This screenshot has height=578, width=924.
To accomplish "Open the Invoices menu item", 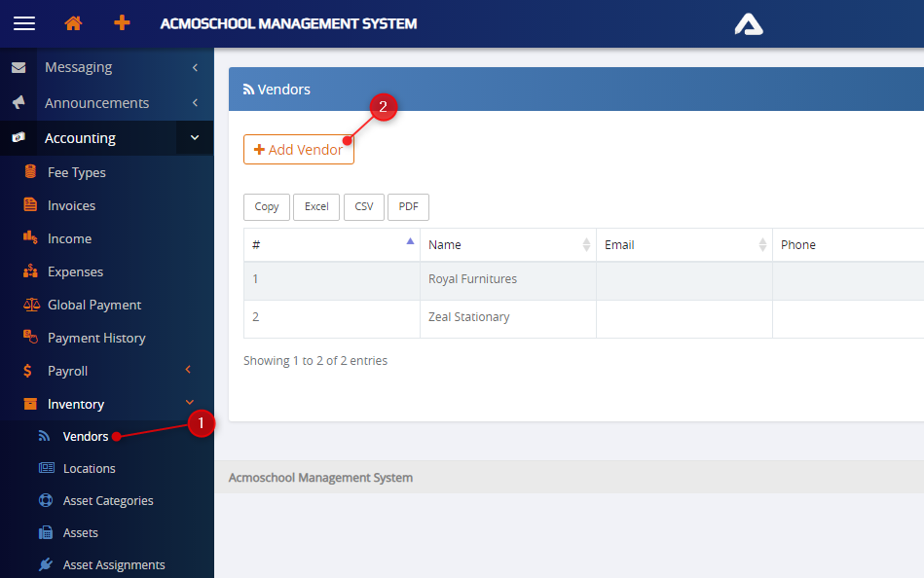I will tap(71, 205).
